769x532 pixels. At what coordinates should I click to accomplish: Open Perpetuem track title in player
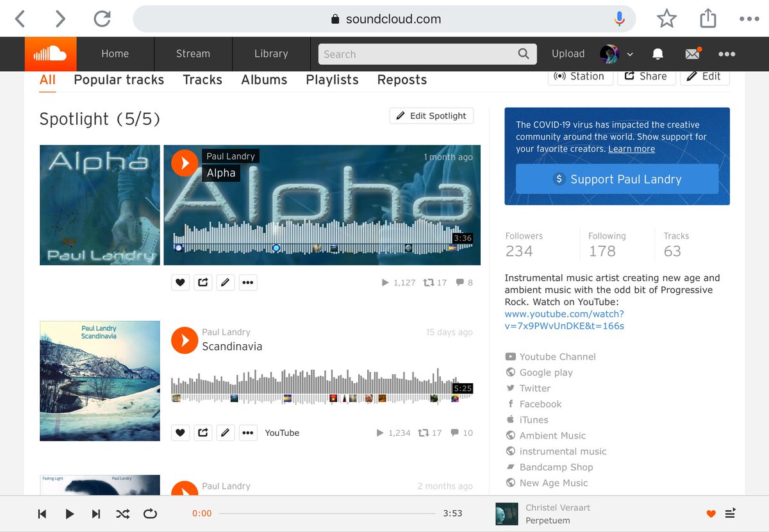[547, 520]
